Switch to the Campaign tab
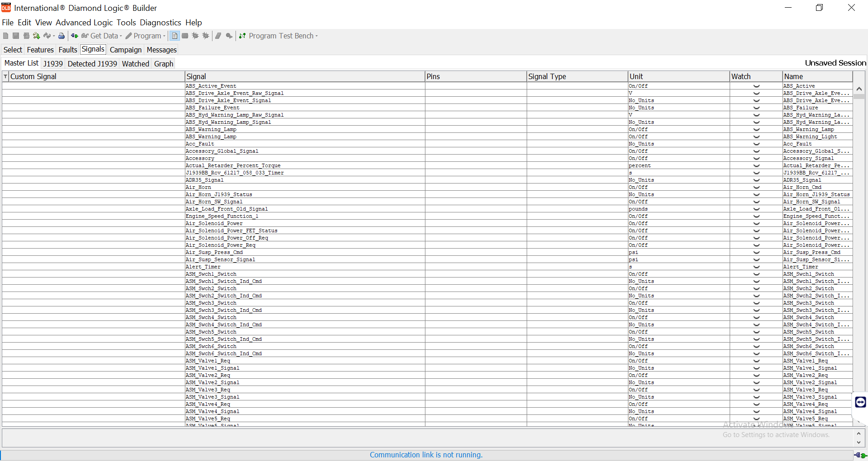Viewport: 868px width, 461px height. [126, 50]
